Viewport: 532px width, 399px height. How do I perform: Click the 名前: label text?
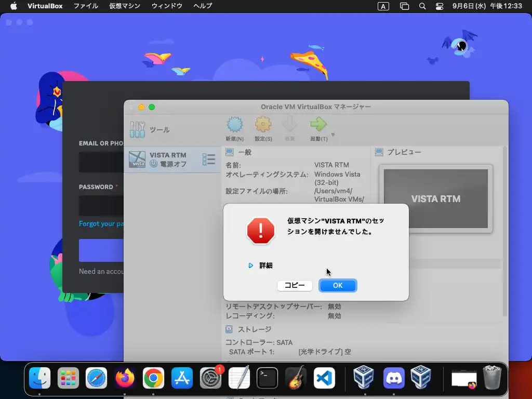click(233, 165)
